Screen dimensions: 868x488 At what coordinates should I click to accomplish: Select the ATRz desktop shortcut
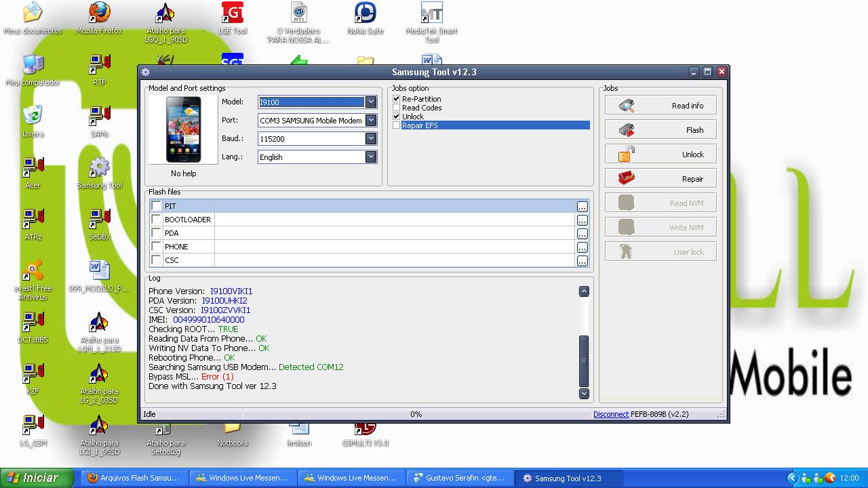33,225
